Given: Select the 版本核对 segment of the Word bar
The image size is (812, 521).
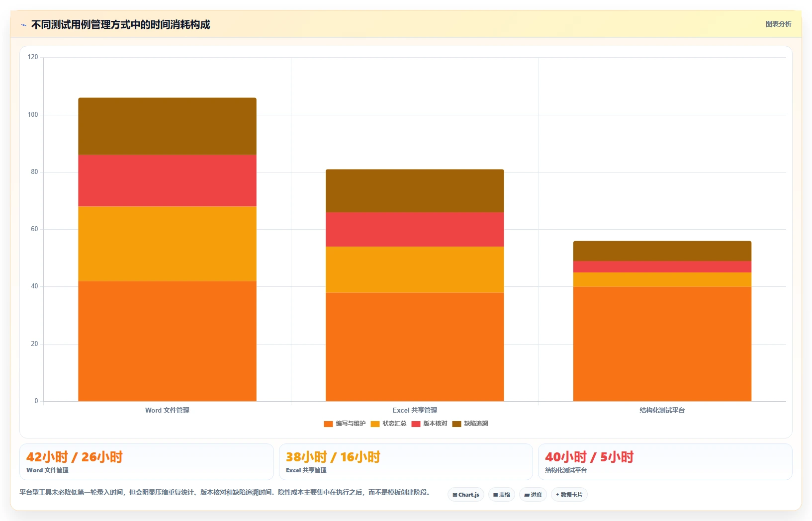Looking at the screenshot, I should [x=167, y=180].
